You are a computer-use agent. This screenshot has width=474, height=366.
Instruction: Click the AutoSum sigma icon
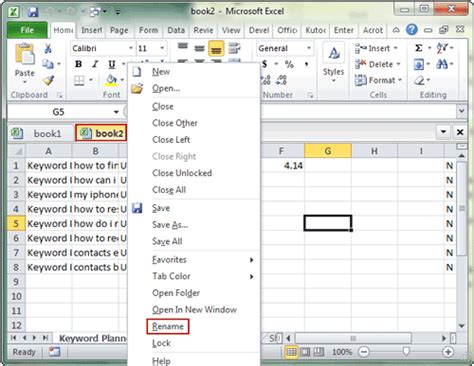point(419,48)
